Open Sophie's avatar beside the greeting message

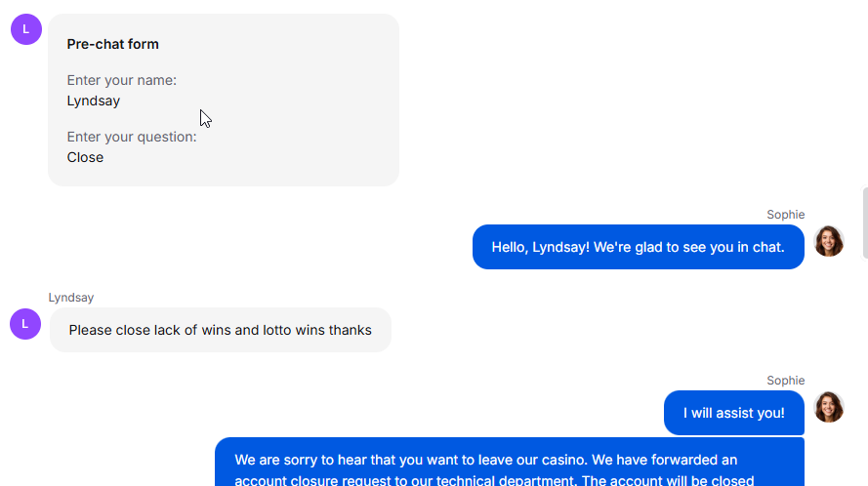pos(829,241)
